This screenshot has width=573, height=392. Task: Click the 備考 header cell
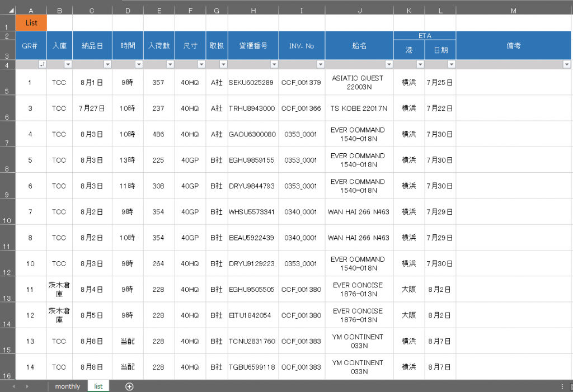514,46
